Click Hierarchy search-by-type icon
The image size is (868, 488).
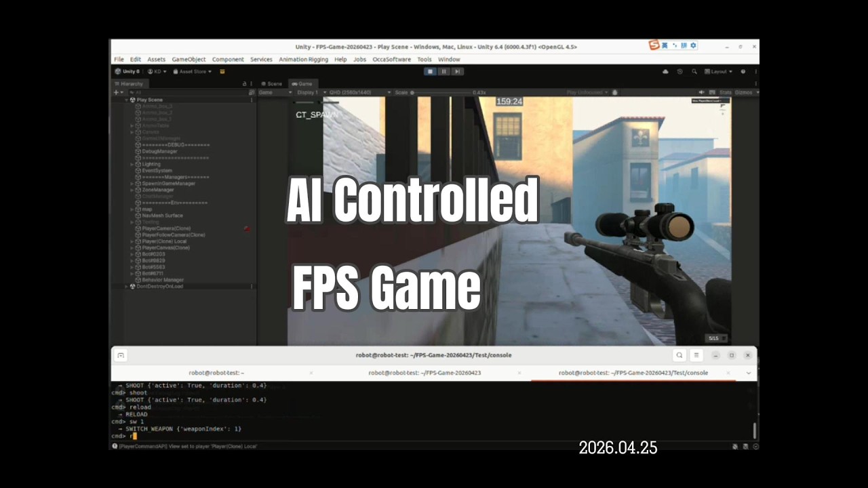pyautogui.click(x=252, y=92)
